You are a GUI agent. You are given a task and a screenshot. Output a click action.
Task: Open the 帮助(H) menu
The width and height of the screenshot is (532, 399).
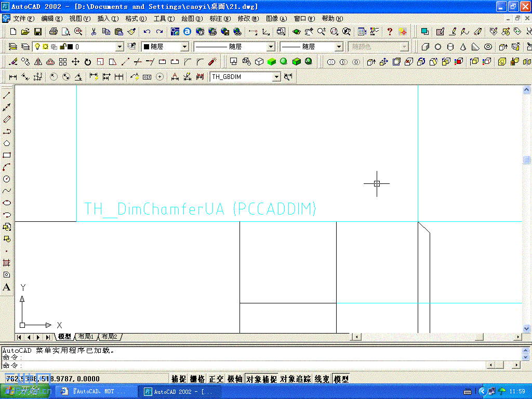pyautogui.click(x=332, y=19)
